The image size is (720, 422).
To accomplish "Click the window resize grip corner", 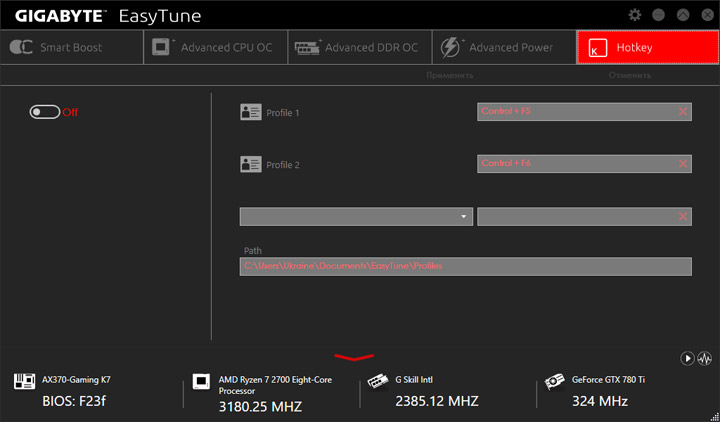I will coord(713,416).
